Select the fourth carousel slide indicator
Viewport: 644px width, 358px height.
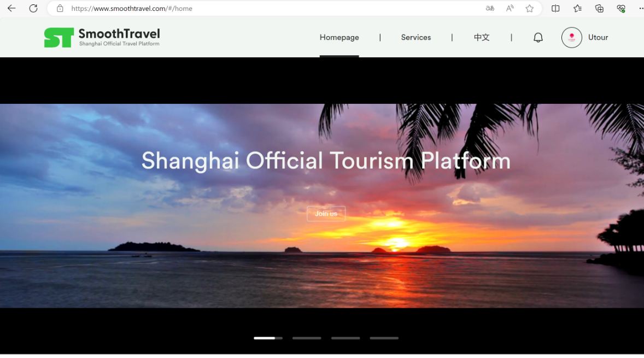[x=384, y=338]
